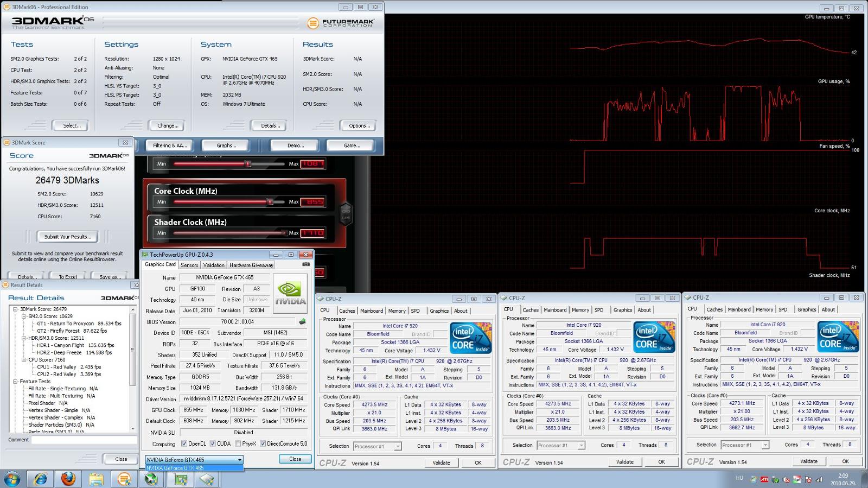Open Memory tab in middle CPU-Z window
This screenshot has width=868, height=488.
[x=580, y=310]
